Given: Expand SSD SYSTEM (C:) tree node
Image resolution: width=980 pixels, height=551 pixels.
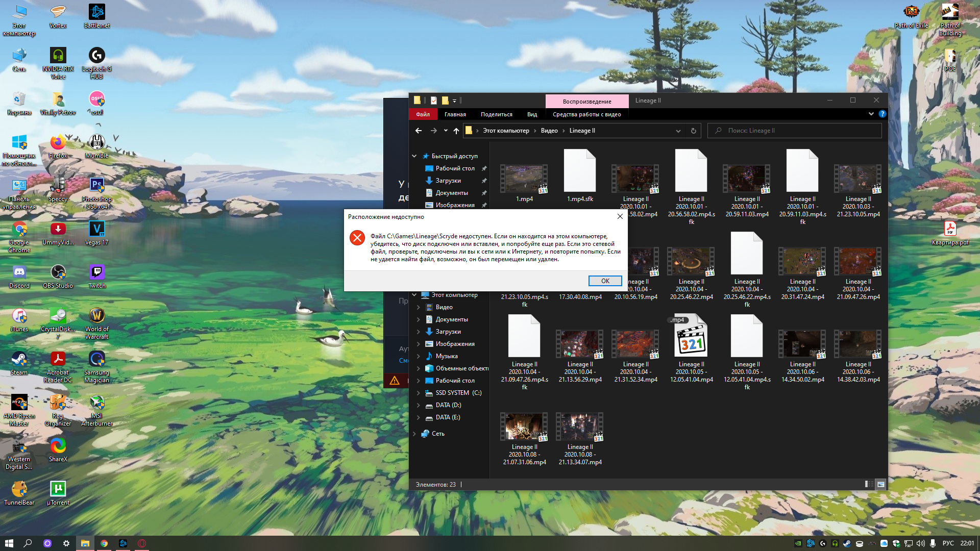Looking at the screenshot, I should pyautogui.click(x=419, y=393).
